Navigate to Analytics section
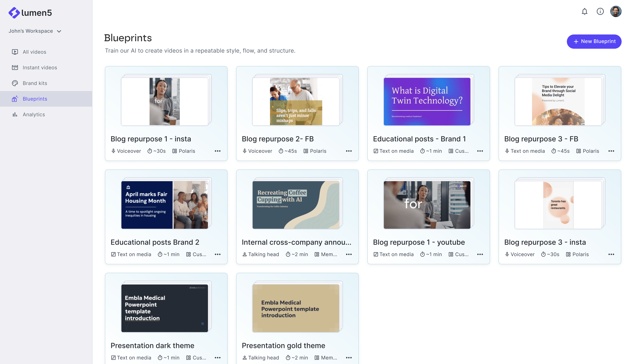The width and height of the screenshot is (633, 364). click(x=34, y=114)
